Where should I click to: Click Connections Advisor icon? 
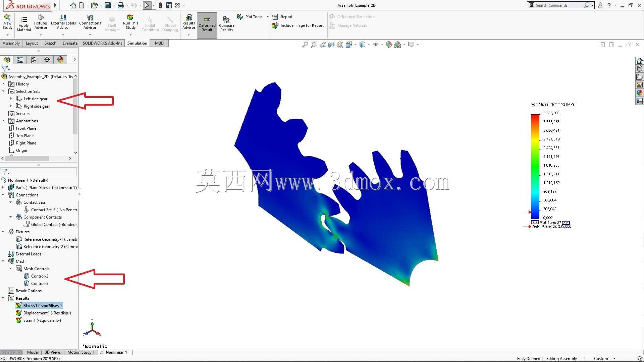[x=90, y=22]
